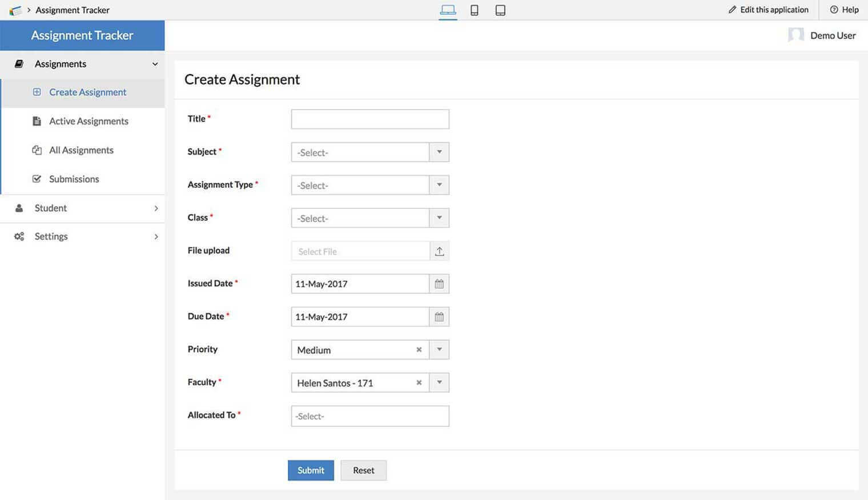Screen dimensions: 868x500
Task: Click Edit this application link
Action: (768, 10)
